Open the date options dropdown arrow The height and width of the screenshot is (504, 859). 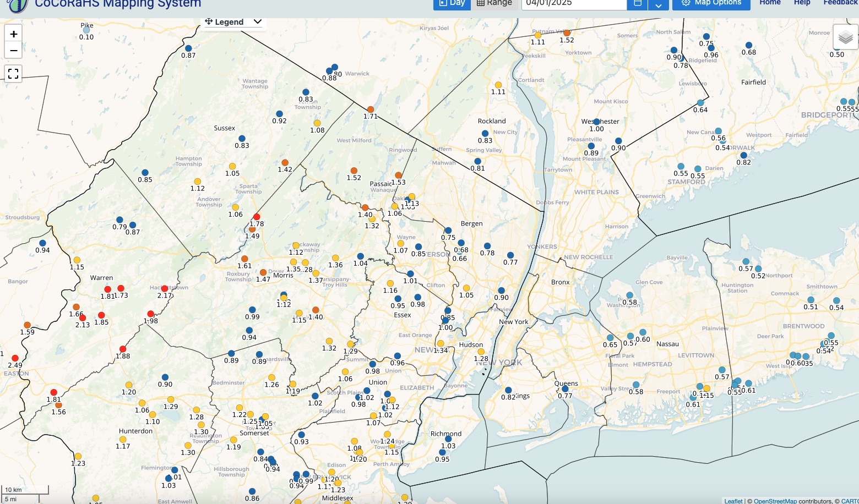[x=658, y=4]
